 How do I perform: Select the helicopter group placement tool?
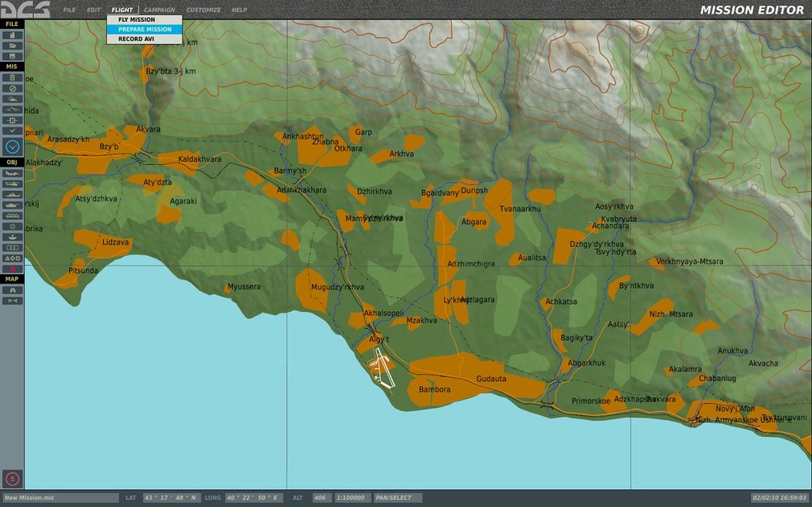coord(12,184)
